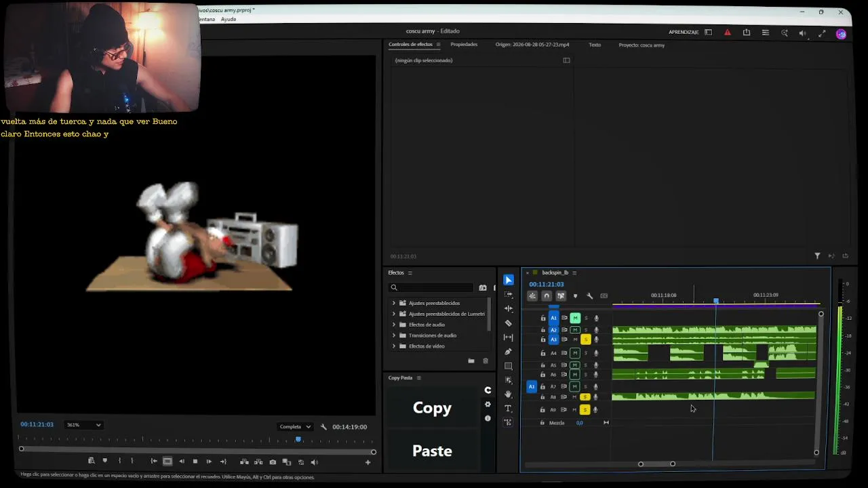Click the timeline playhead marker on ruler
Screen dimensions: 868x488
[715, 301]
